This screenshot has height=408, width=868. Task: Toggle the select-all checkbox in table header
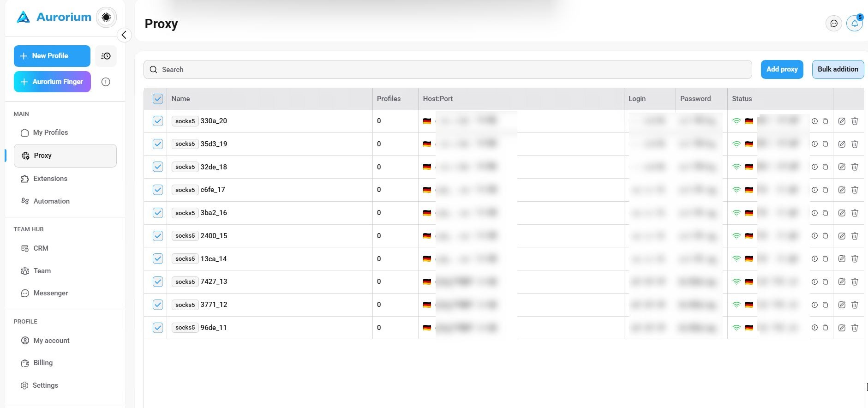pyautogui.click(x=158, y=99)
